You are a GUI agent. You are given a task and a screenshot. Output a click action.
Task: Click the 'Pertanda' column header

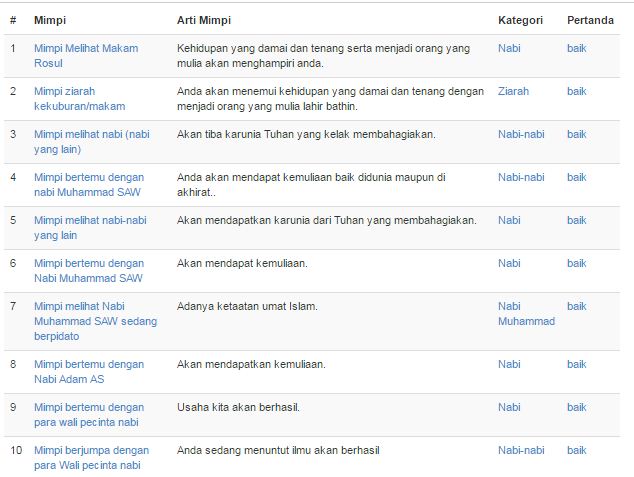590,20
